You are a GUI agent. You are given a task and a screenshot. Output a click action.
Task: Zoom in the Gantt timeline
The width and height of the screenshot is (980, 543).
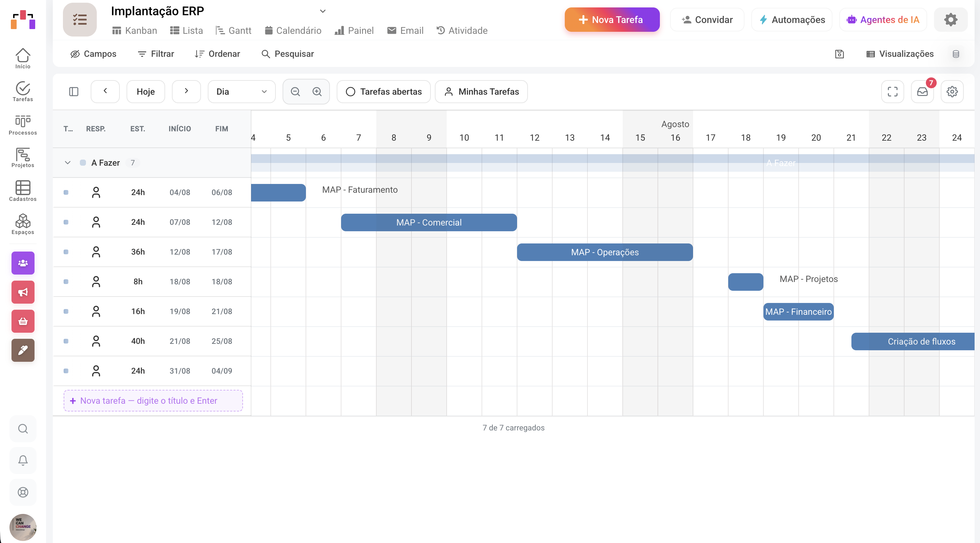[x=317, y=92]
